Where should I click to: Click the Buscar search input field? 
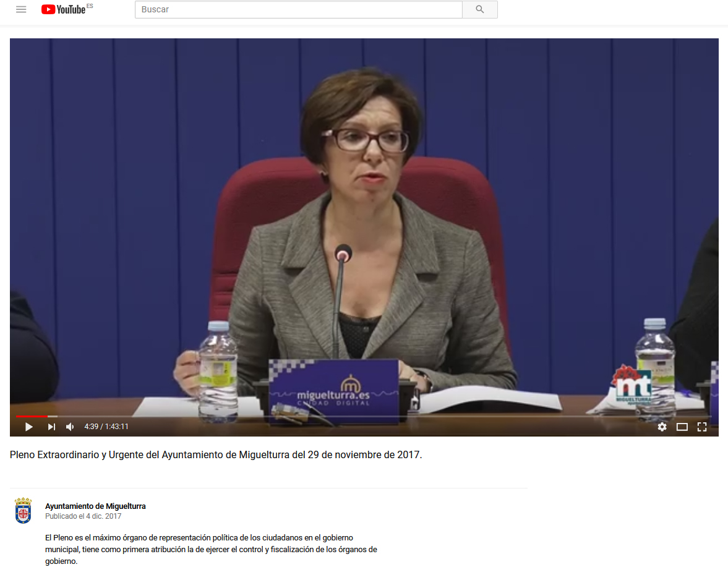pyautogui.click(x=299, y=9)
